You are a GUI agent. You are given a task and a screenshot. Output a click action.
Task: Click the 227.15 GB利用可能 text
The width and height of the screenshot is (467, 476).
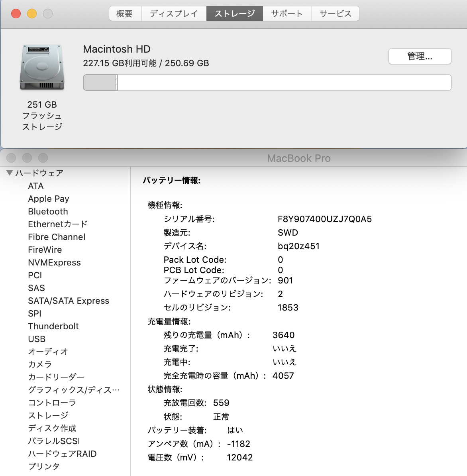120,63
